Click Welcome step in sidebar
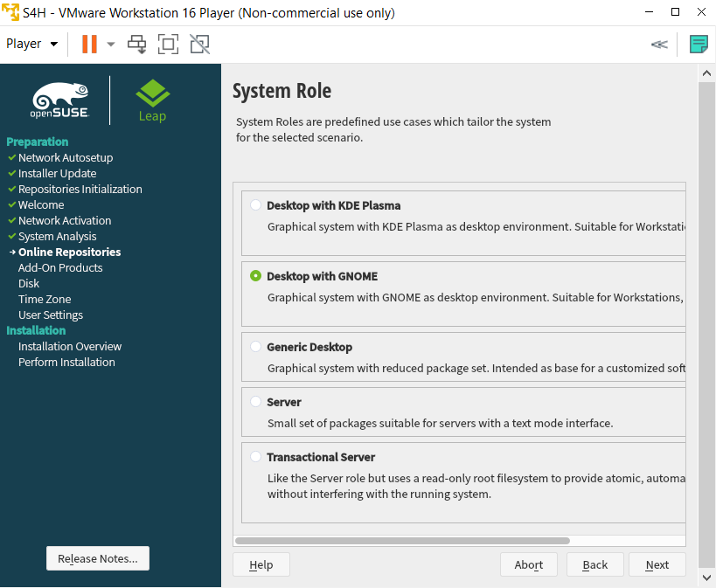 coord(41,205)
